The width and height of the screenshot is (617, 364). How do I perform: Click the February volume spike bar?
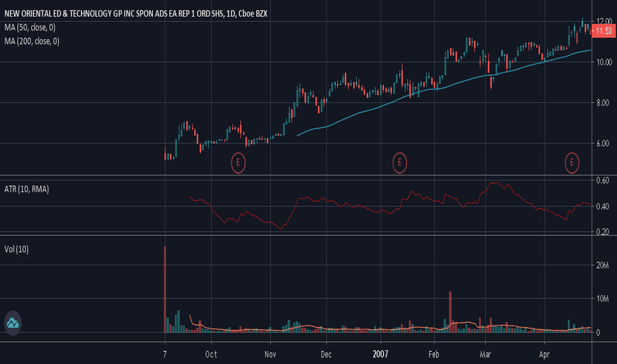(450, 312)
